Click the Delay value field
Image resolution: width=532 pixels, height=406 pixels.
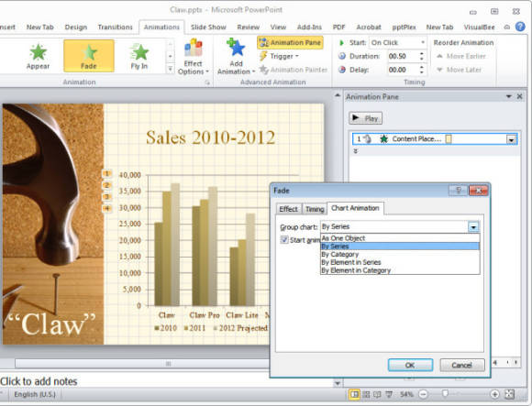(x=403, y=70)
